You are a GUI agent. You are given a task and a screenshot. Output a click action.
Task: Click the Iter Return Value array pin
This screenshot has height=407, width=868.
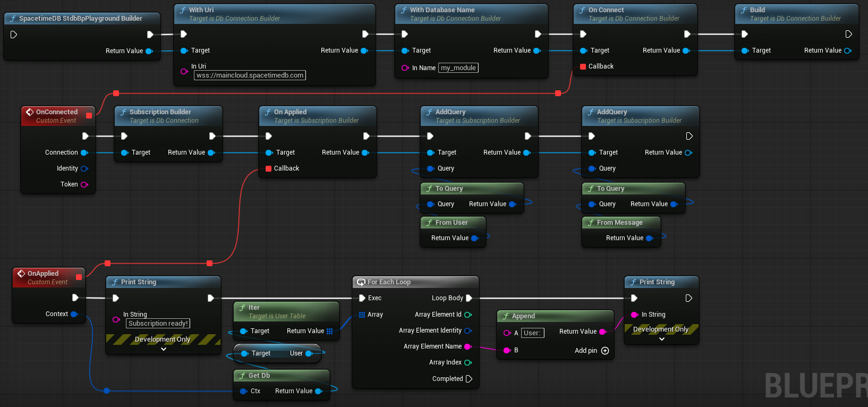(329, 331)
